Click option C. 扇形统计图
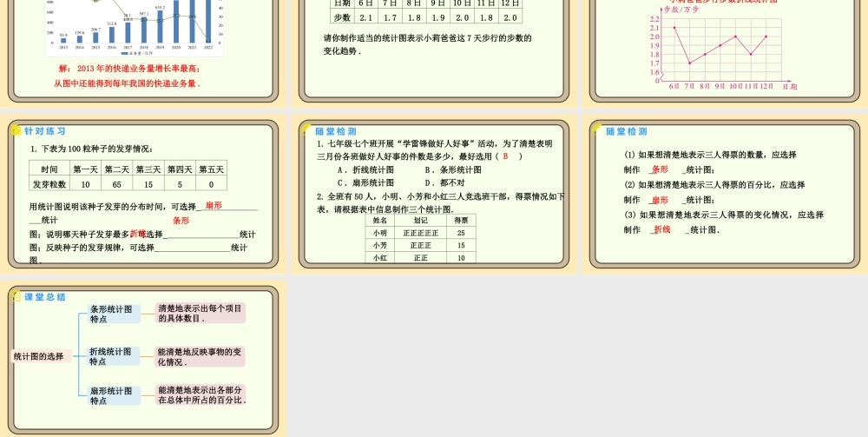Viewport: 868px width, 437px height. [366, 182]
